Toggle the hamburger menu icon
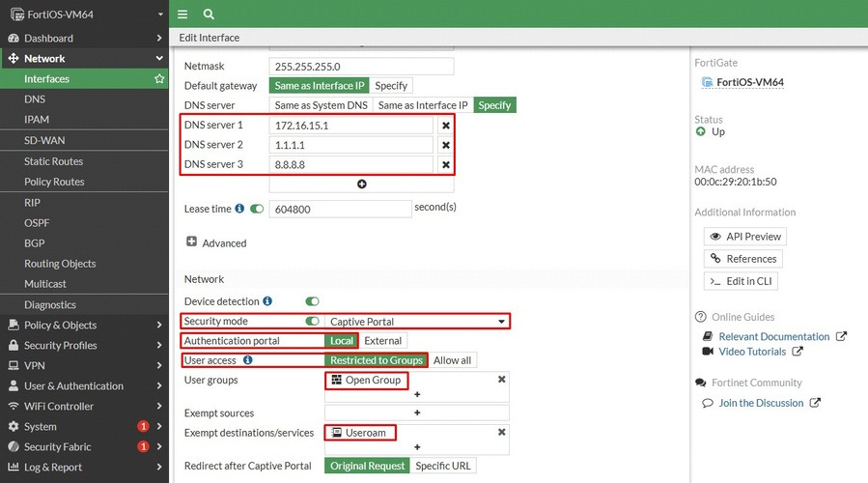Image resolution: width=868 pixels, height=483 pixels. point(182,14)
